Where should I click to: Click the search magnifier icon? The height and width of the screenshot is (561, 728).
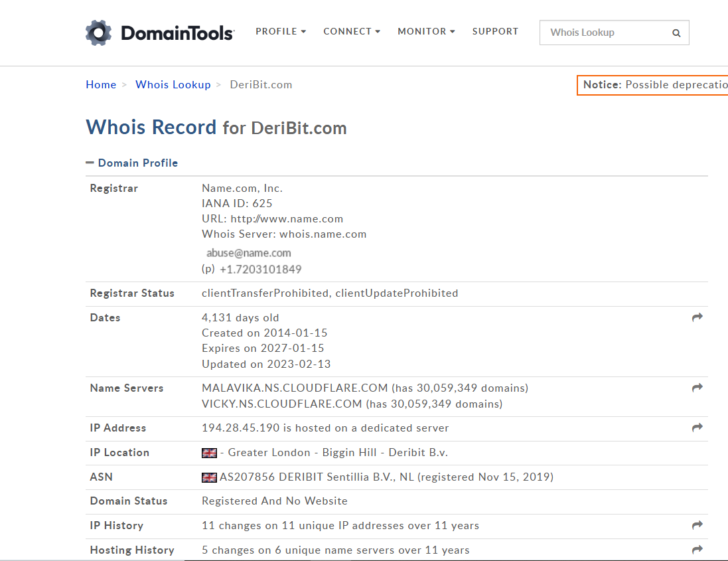tap(676, 33)
